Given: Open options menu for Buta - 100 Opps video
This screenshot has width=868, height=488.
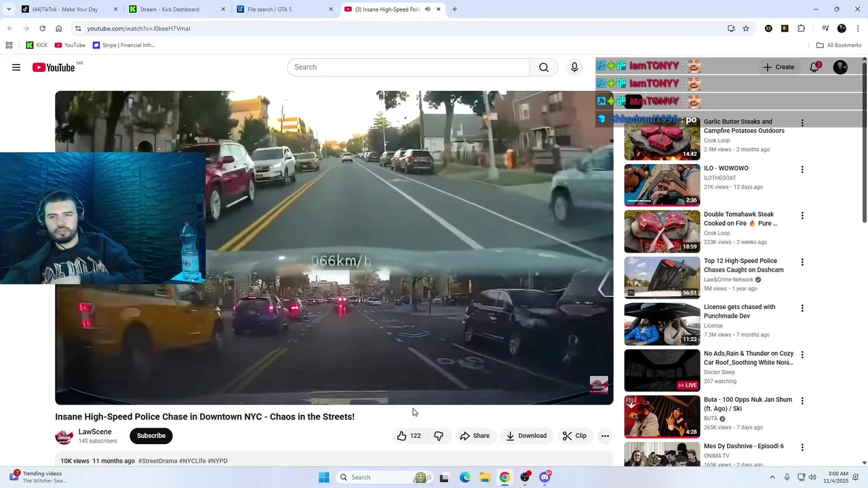Looking at the screenshot, I should [x=802, y=401].
